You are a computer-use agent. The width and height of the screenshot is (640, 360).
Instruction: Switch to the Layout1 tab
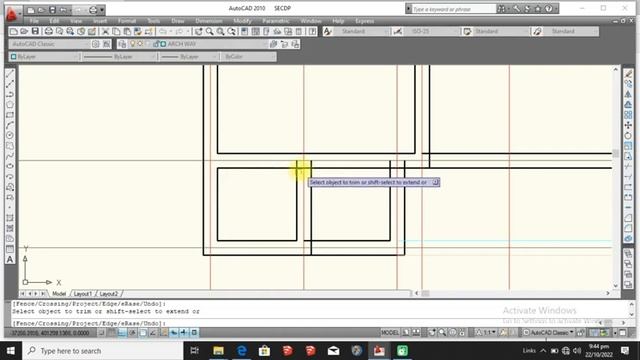click(x=82, y=294)
